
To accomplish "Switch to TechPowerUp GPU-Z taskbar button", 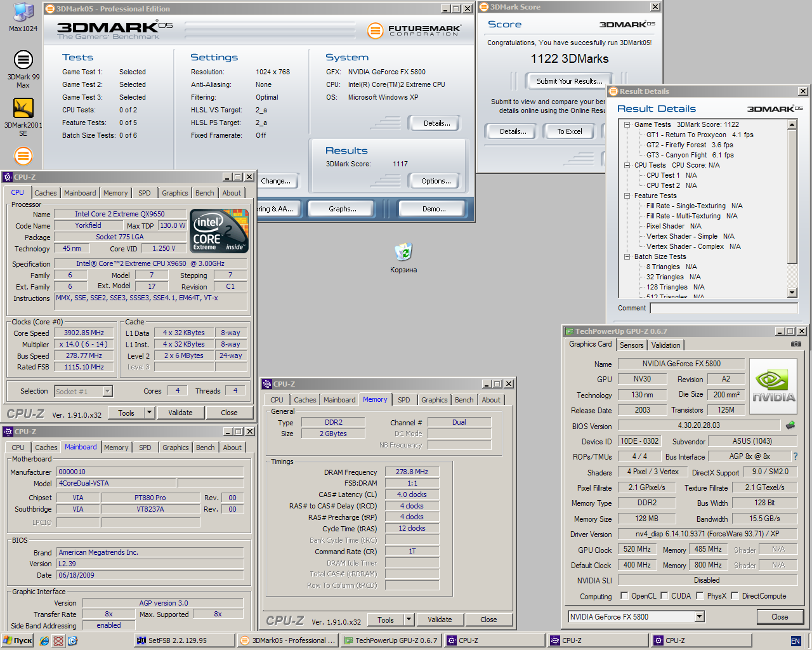I will click(x=391, y=640).
